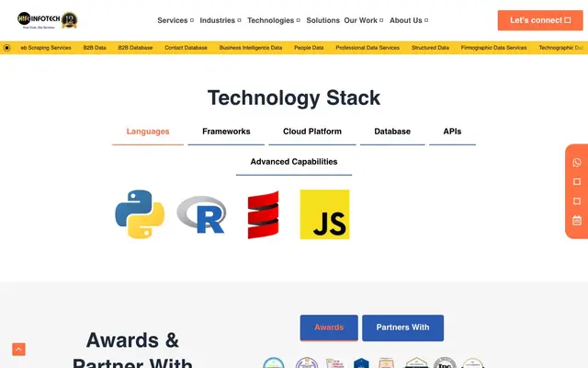Click the HIR Infotech logo

tap(39, 20)
